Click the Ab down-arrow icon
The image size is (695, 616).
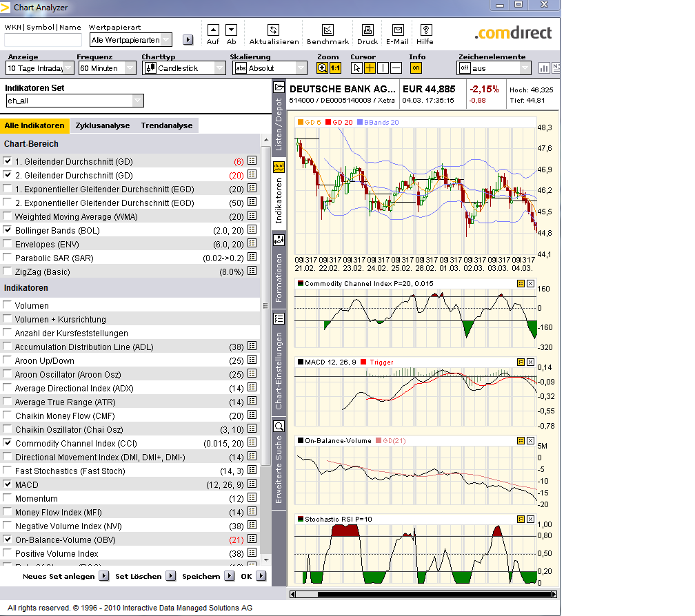(232, 30)
